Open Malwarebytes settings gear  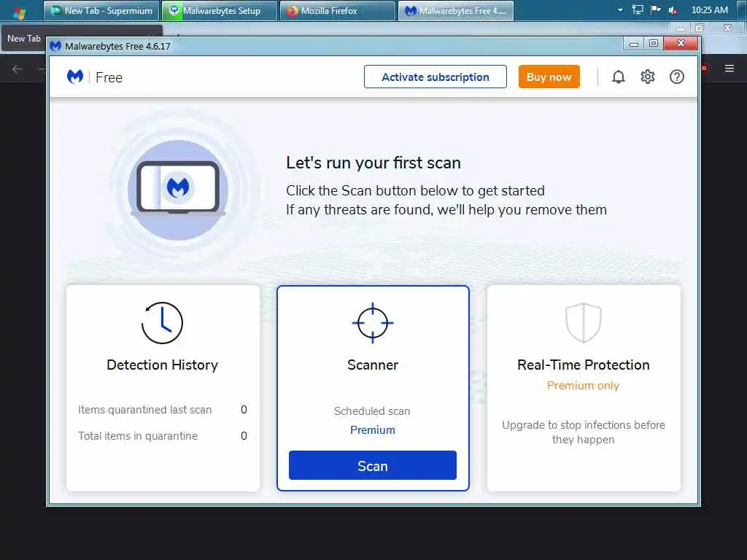(648, 77)
